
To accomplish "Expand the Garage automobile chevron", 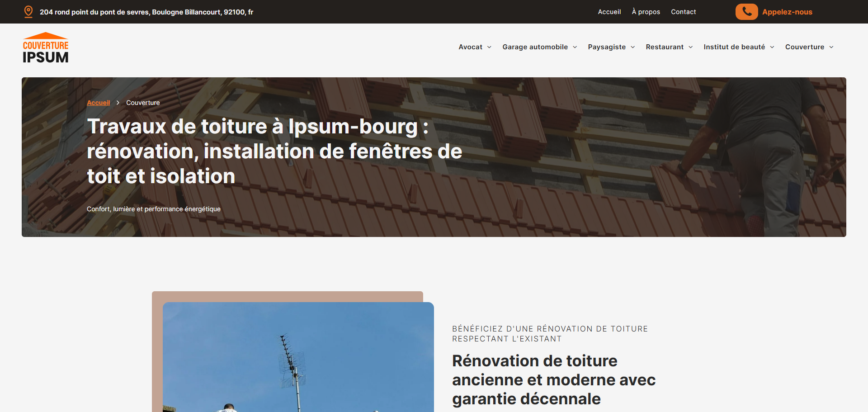I will tap(575, 47).
